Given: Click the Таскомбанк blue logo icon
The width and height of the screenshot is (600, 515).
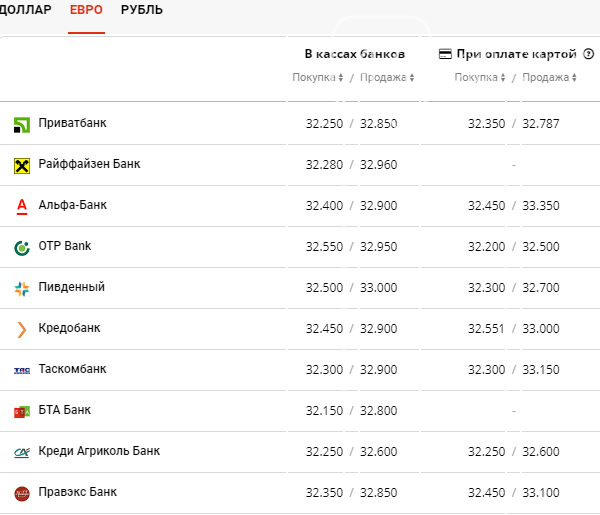Looking at the screenshot, I should [x=22, y=370].
